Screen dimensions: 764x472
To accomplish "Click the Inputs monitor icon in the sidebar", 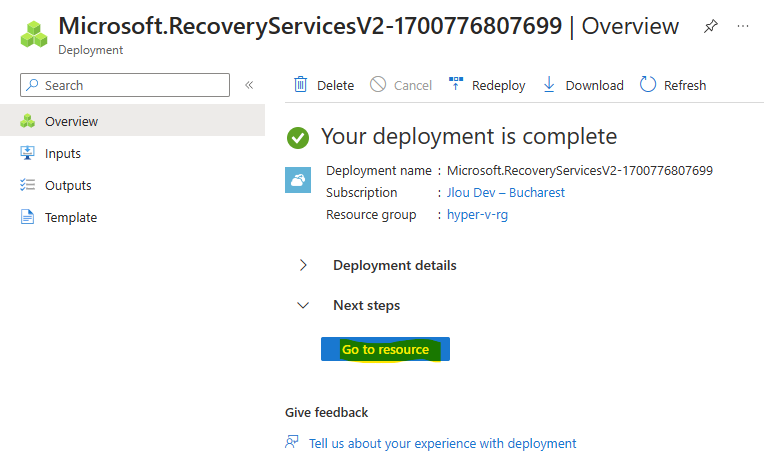I will (x=28, y=153).
